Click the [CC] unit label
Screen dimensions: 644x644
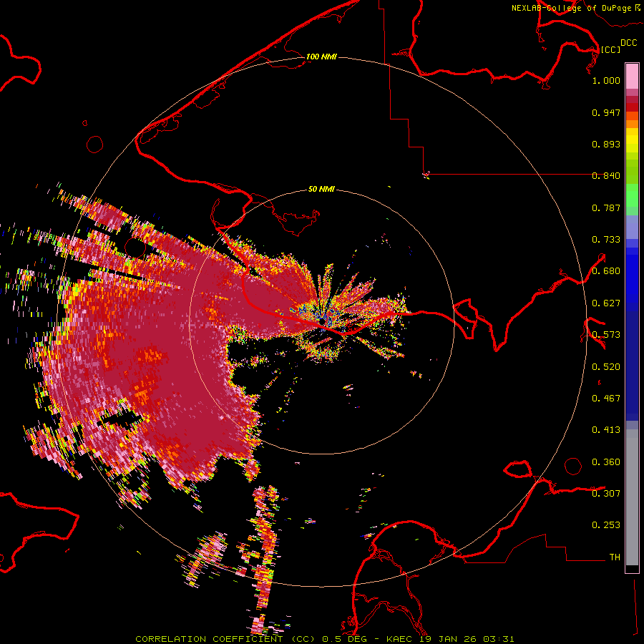(x=610, y=49)
